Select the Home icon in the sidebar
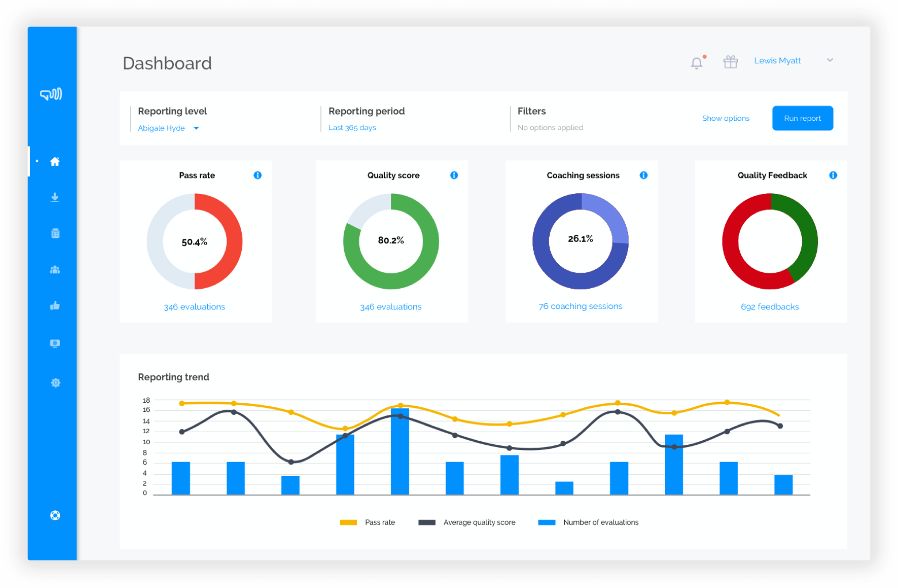Screen dimensions: 898x588 tap(55, 161)
